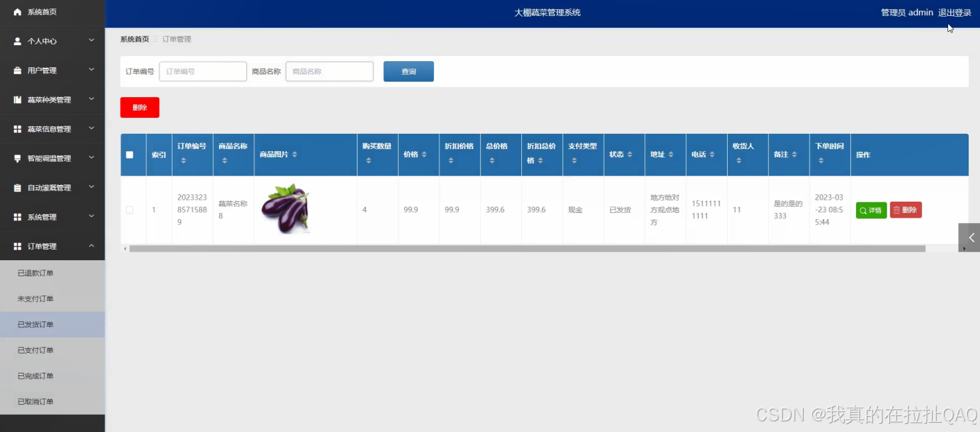This screenshot has height=432, width=980.
Task: Sort by 订单编号 column arrows
Action: pos(183,160)
